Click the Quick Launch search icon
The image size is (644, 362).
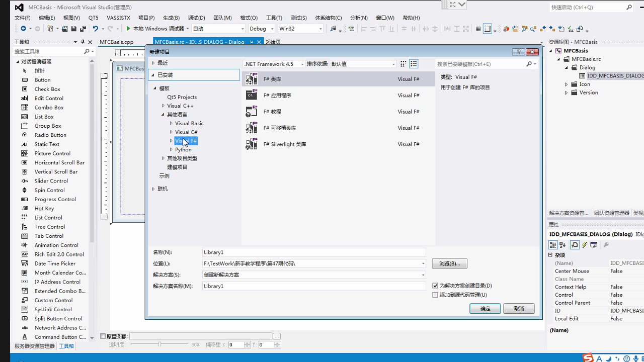pos(629,7)
